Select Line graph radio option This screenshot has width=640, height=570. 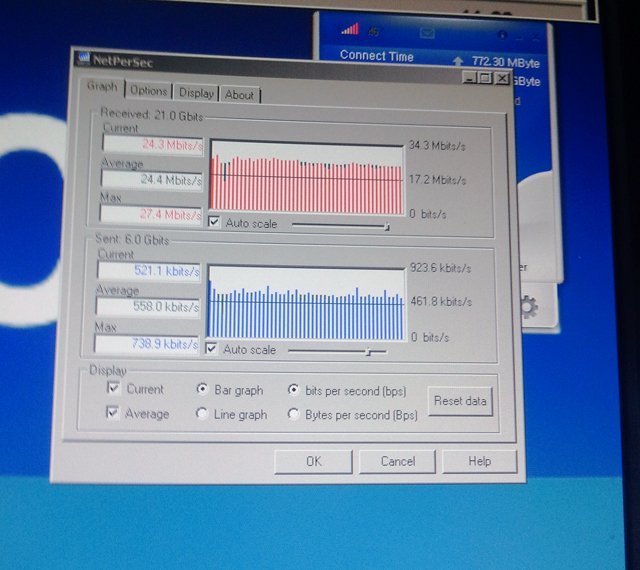point(201,413)
